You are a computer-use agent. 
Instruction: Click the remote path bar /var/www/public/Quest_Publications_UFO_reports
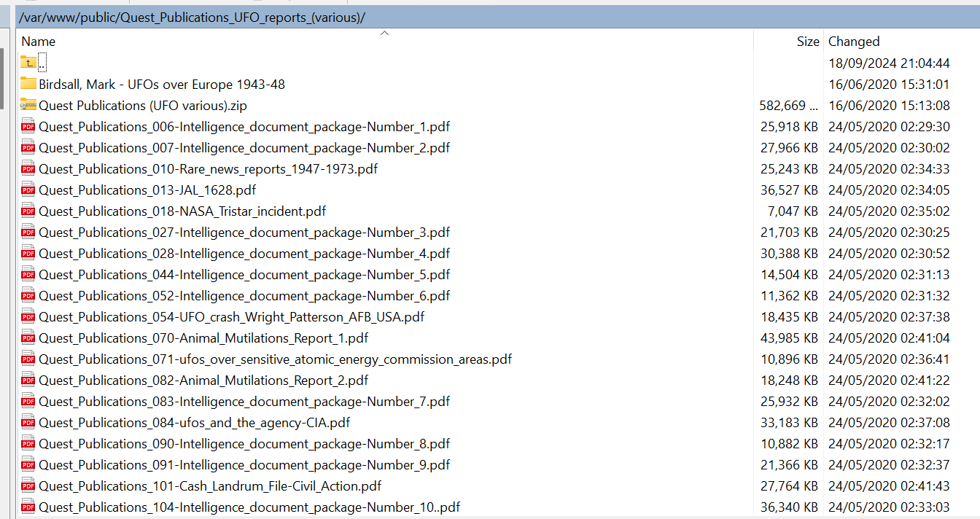click(498, 17)
